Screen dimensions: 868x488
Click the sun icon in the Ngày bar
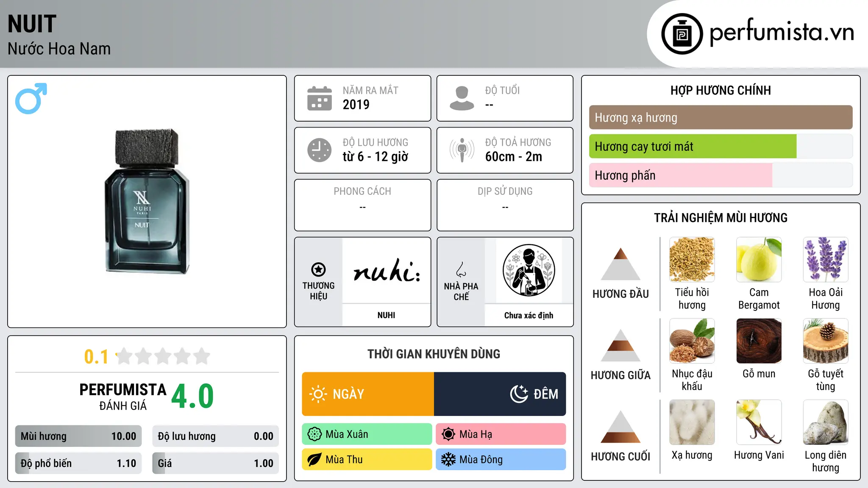click(x=318, y=394)
